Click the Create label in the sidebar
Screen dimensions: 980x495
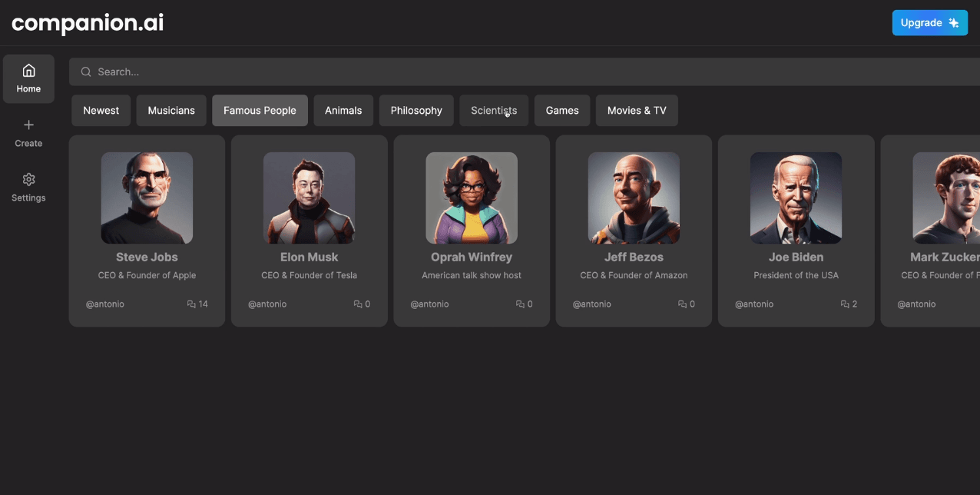[28, 144]
